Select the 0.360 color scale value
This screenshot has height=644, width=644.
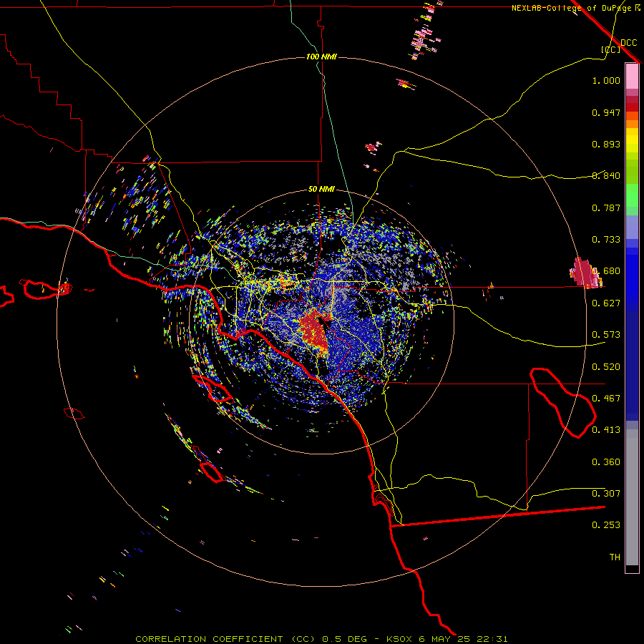tap(606, 462)
